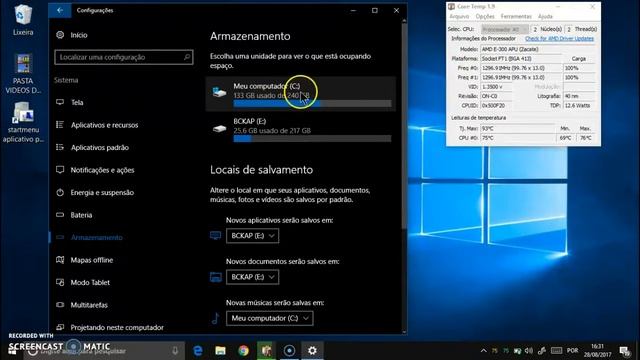Select Notificações e ações icon

[x=60, y=170]
